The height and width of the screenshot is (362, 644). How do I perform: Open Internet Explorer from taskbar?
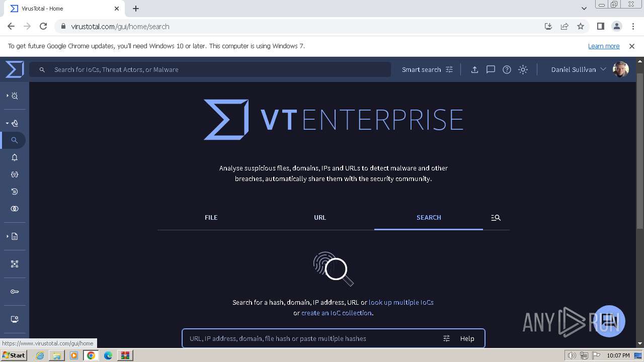pyautogui.click(x=40, y=355)
